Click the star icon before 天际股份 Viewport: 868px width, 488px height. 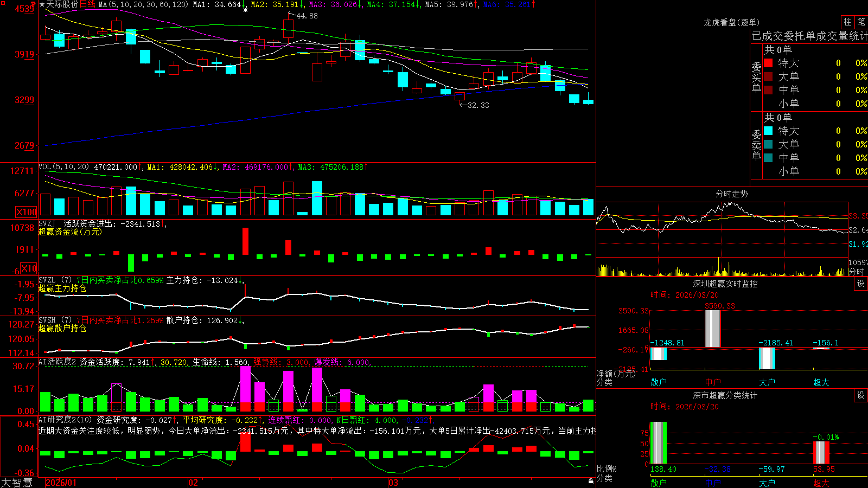(42, 4)
